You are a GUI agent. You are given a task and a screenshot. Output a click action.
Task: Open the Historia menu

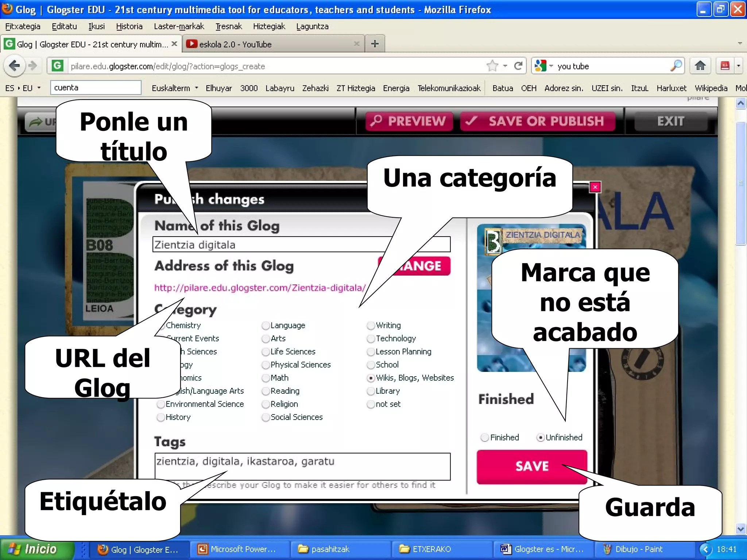[x=129, y=26]
